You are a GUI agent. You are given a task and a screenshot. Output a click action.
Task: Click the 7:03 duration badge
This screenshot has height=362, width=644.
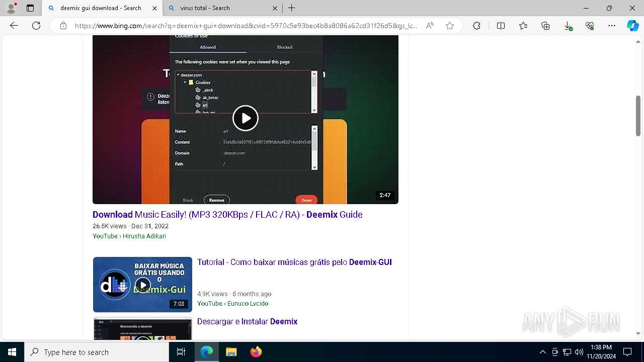[179, 304]
